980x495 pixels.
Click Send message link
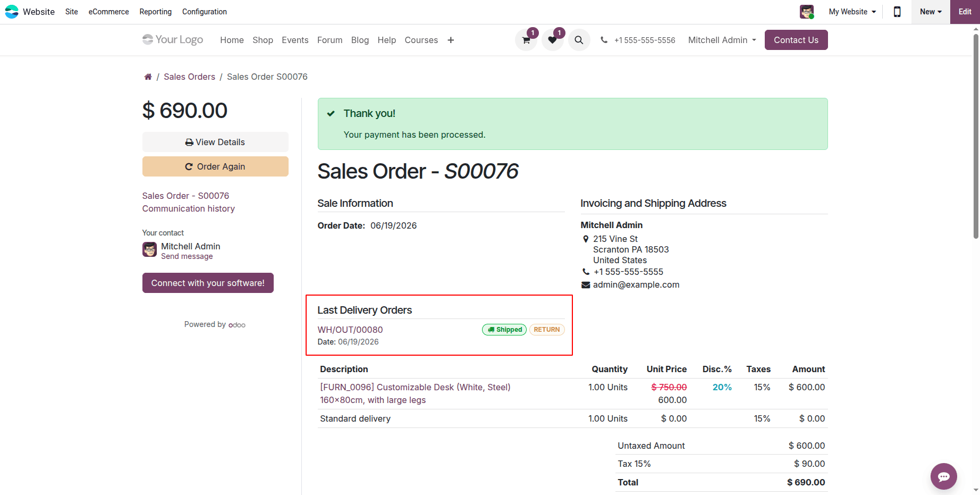coord(187,256)
